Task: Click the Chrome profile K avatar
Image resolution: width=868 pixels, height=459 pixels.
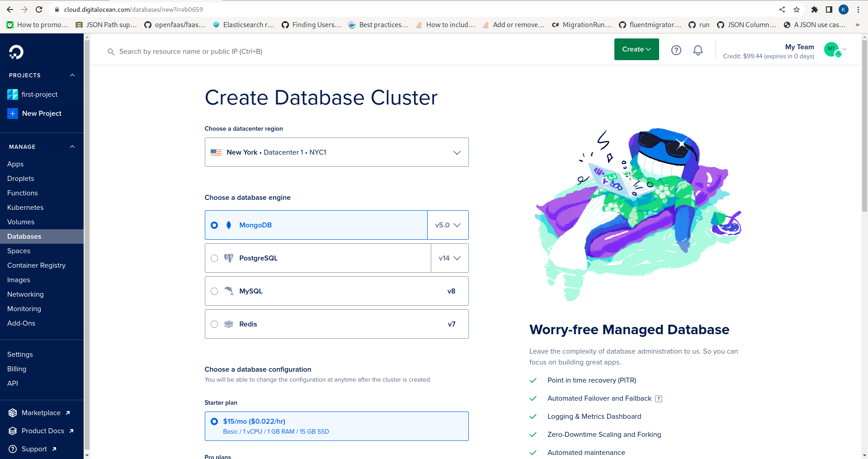Action: 844,9
